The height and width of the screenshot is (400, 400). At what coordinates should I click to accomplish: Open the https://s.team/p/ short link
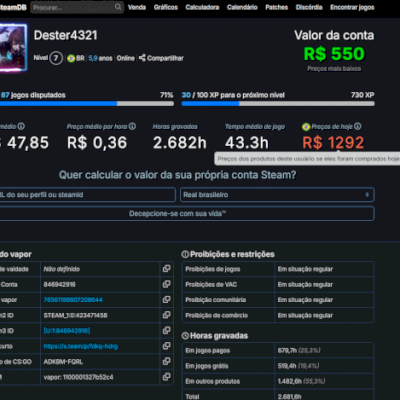(81, 346)
